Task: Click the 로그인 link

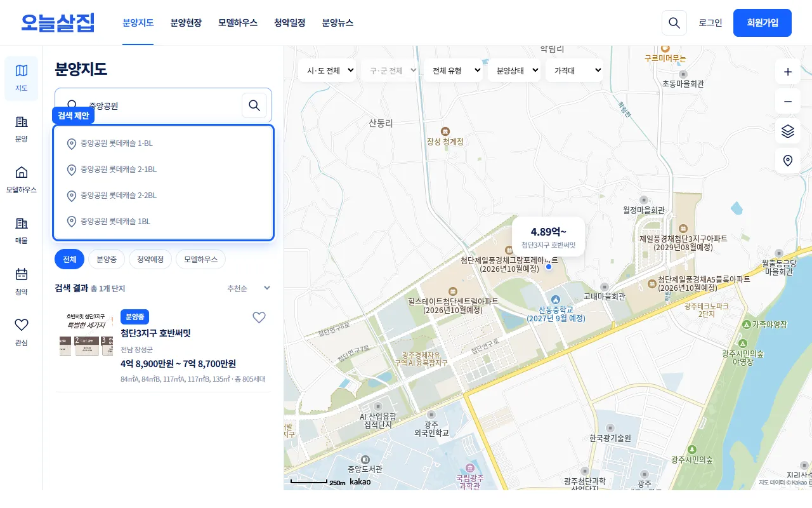Action: point(710,23)
